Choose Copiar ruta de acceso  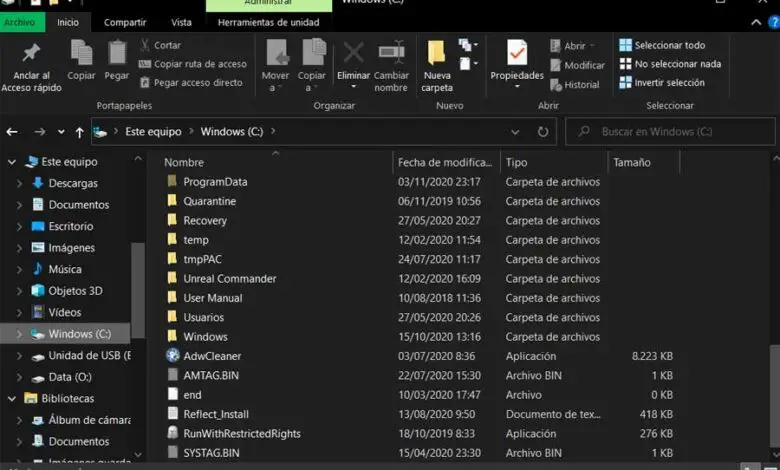193,64
